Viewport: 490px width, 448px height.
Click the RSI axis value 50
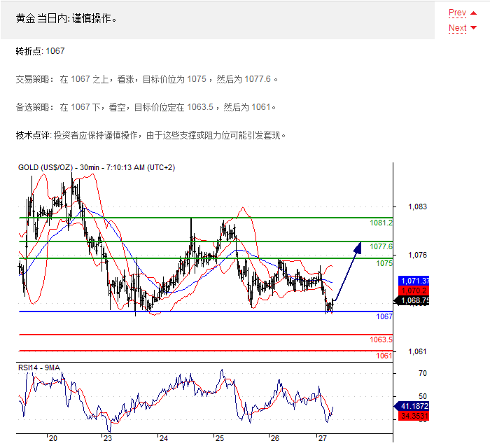click(x=423, y=396)
